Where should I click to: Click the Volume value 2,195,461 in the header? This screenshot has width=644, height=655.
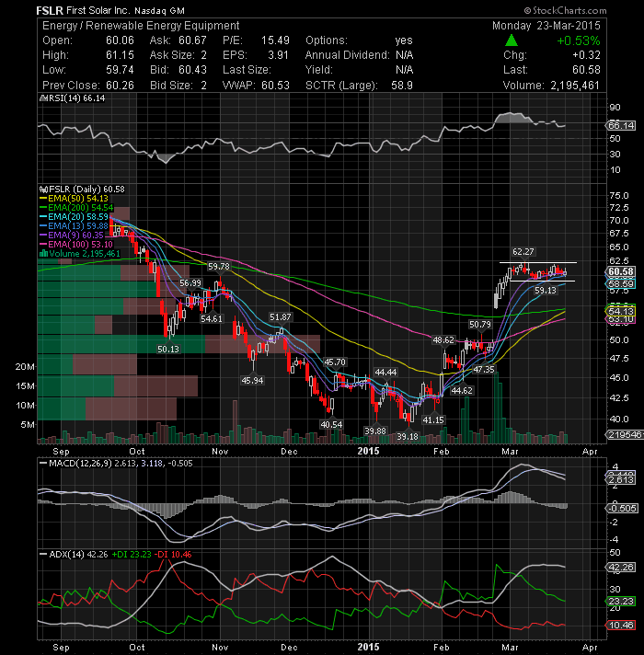(x=575, y=86)
